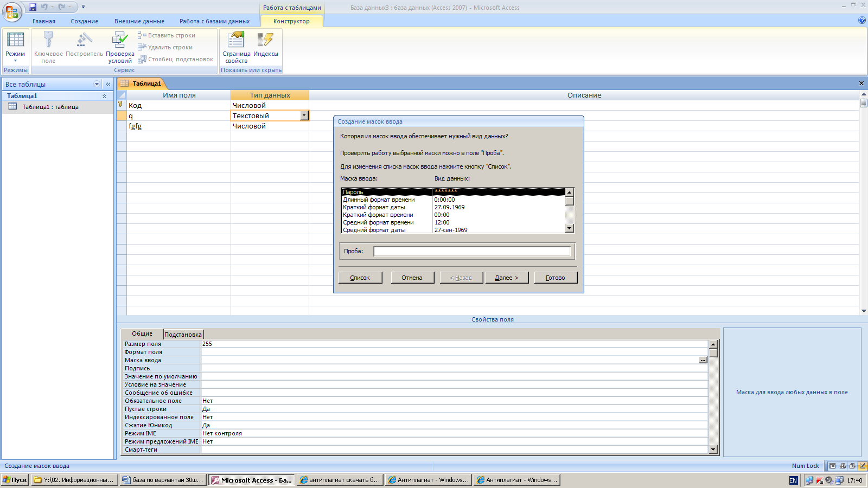Delete rows with Удалить строки
This screenshot has height=488, width=868.
[165, 47]
